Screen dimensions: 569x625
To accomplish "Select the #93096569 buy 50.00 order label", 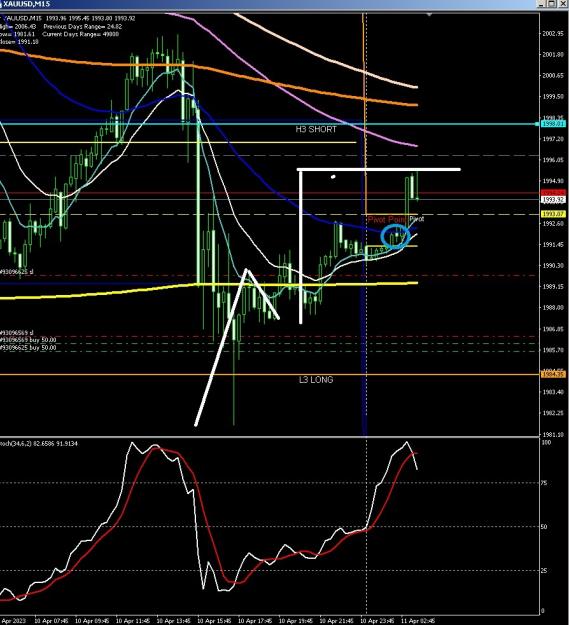I will (x=28, y=340).
